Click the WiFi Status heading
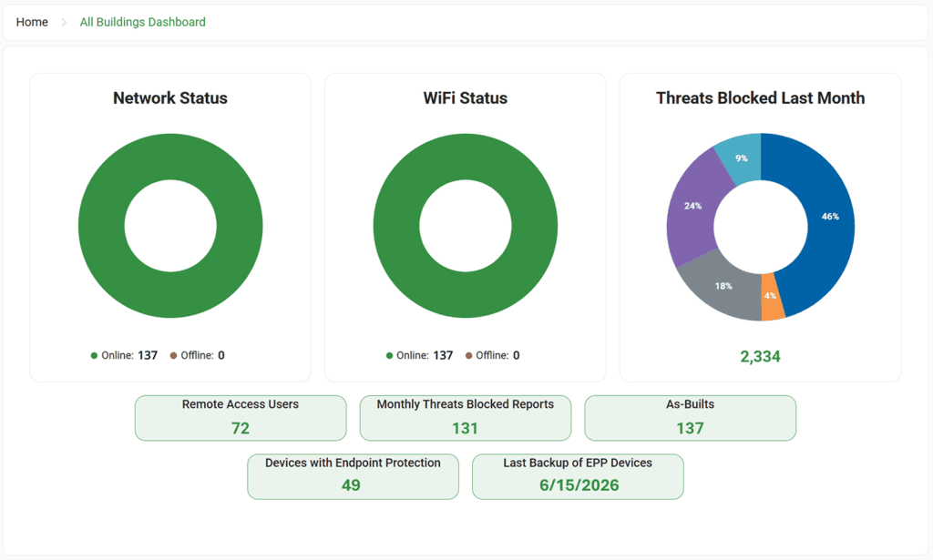This screenshot has width=933, height=560. click(x=466, y=98)
